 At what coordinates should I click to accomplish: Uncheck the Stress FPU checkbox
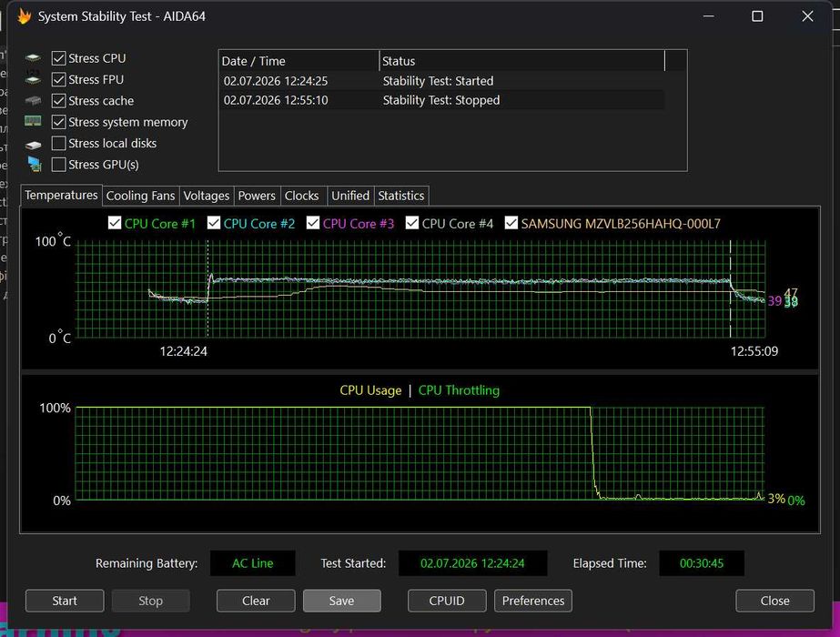click(58, 79)
